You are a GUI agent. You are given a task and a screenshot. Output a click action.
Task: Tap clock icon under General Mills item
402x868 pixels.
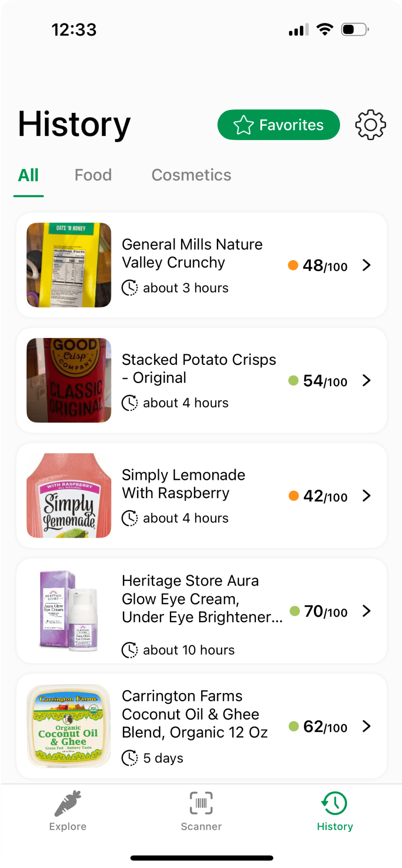coord(130,288)
